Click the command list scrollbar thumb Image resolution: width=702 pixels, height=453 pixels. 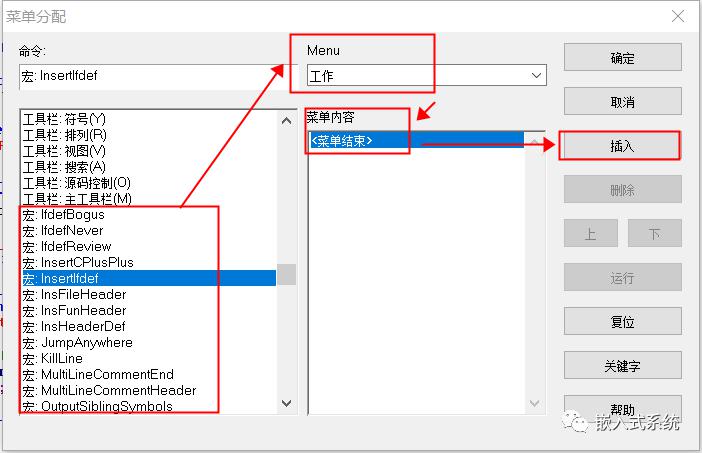[x=287, y=274]
